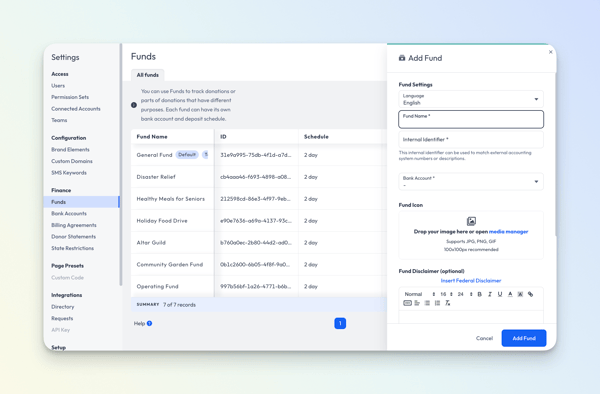Open Donor Statements in sidebar
600x394 pixels.
(73, 237)
